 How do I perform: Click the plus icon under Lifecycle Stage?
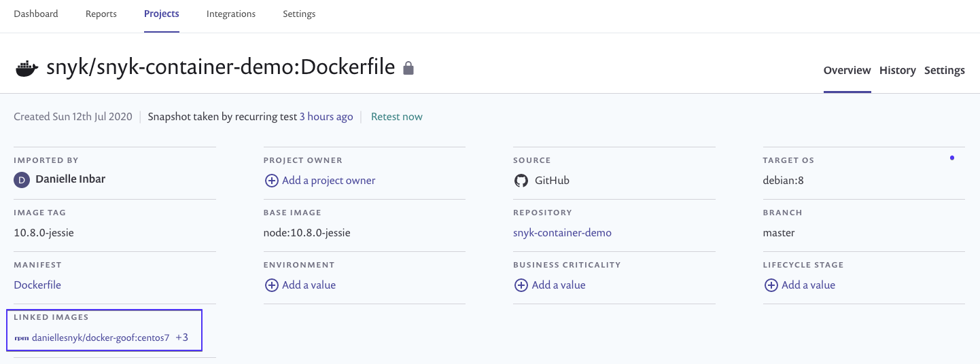coord(771,285)
